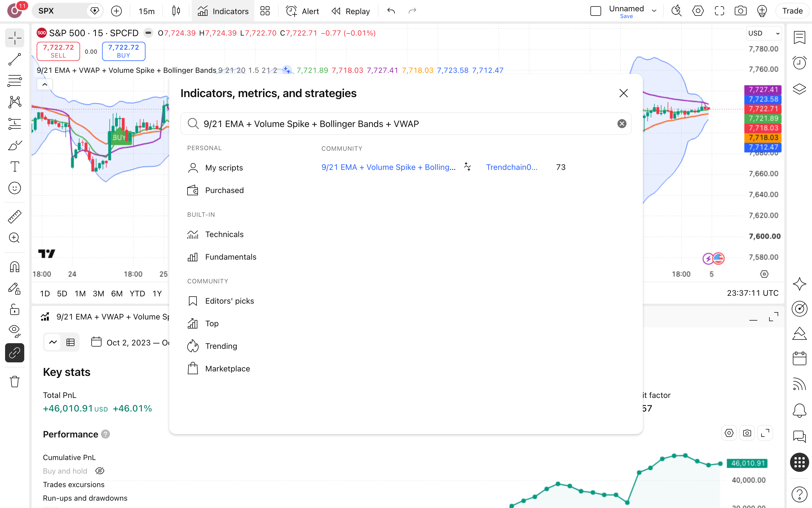Open the alerts clock icon in right sidebar

(x=800, y=62)
